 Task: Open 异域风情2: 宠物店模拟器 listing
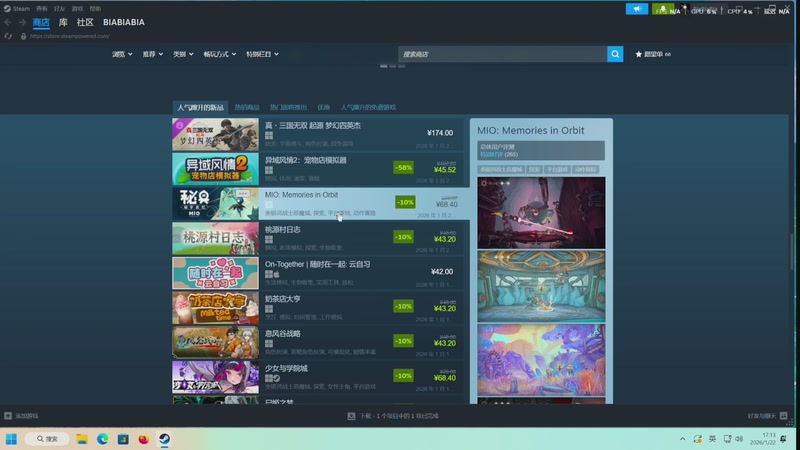coord(318,169)
